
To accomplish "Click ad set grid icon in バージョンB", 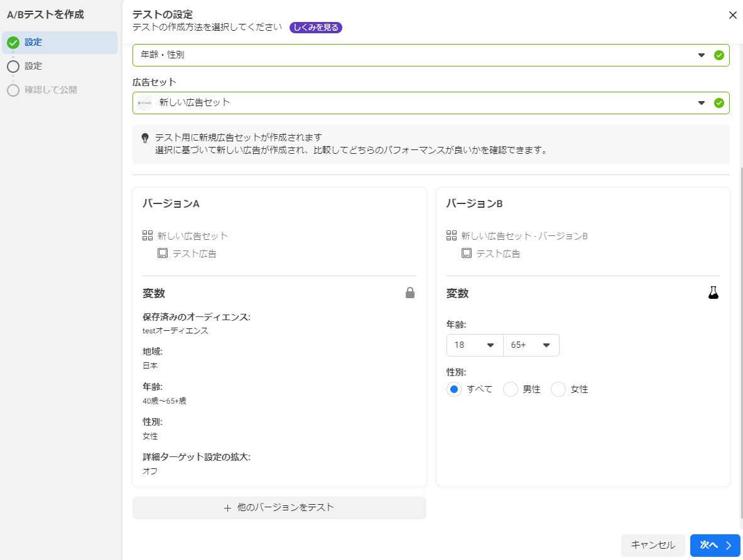I will (x=451, y=235).
